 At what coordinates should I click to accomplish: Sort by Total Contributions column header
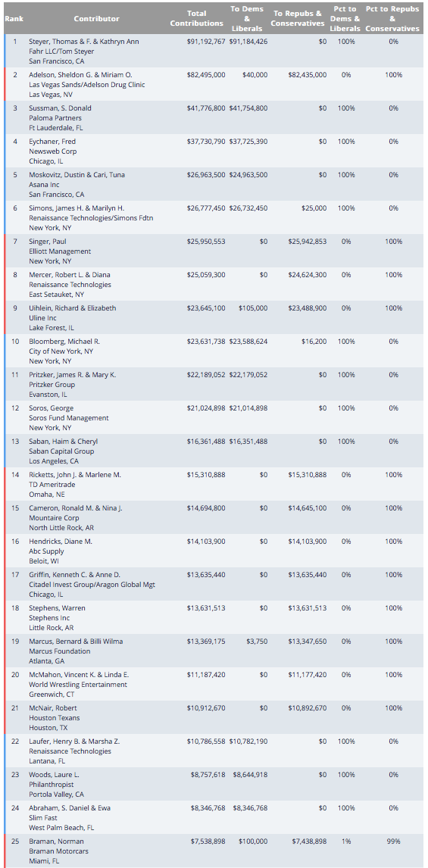click(x=196, y=18)
